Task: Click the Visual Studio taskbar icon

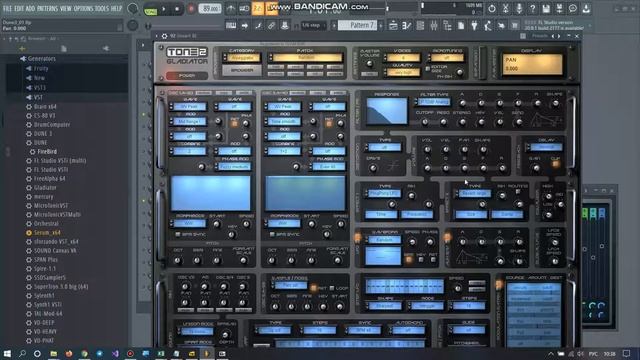Action: pyautogui.click(x=115, y=353)
